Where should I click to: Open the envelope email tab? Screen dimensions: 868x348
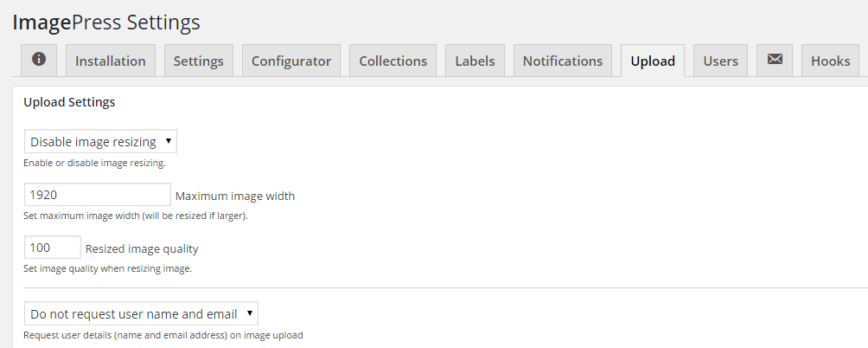coord(775,61)
